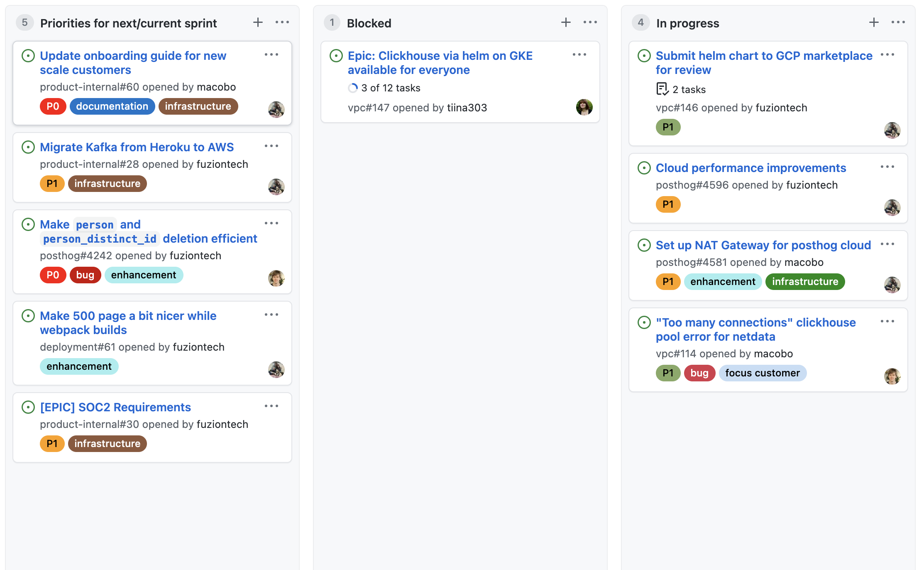The width and height of the screenshot is (924, 570).
Task: Select the documentation label
Action: (112, 106)
